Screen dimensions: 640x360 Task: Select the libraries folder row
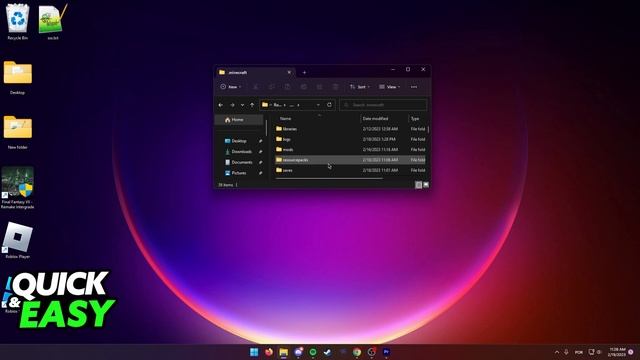tap(350, 129)
